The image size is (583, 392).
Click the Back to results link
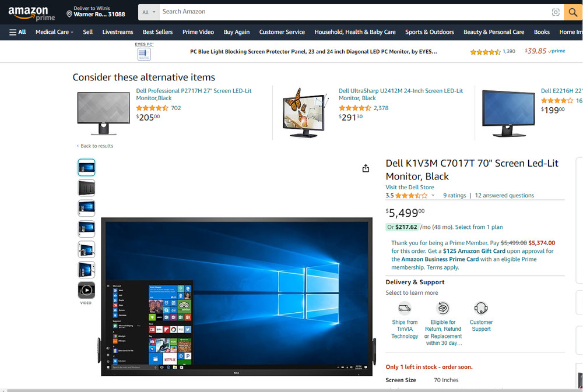point(96,146)
